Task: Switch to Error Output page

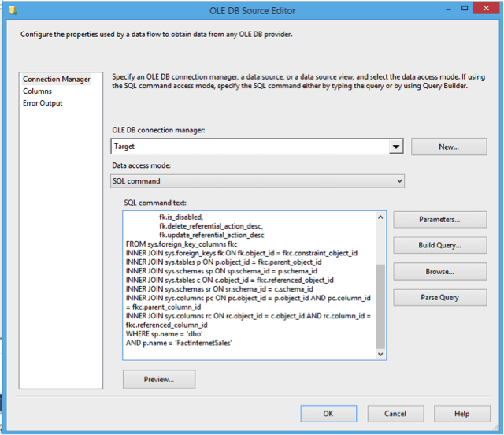Action: click(x=43, y=103)
